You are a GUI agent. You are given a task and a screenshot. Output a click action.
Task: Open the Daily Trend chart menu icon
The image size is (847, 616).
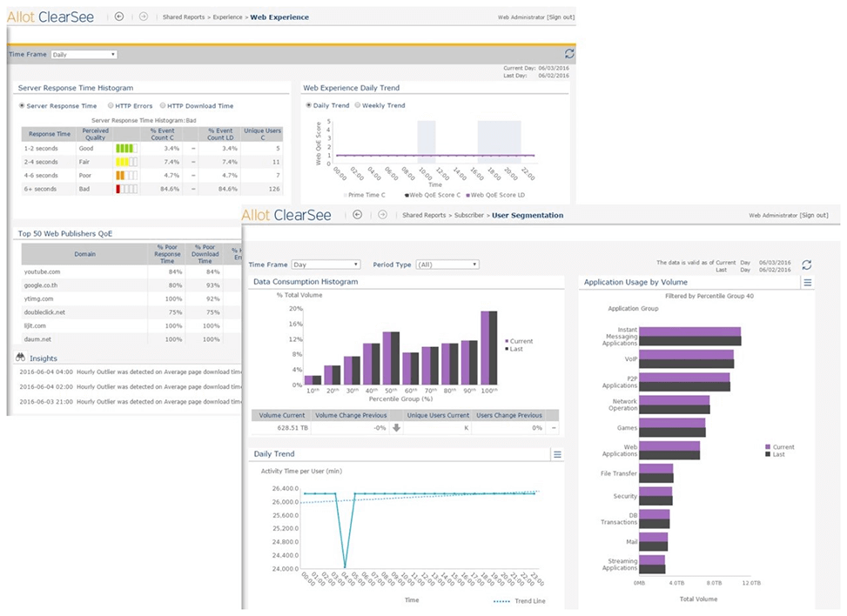point(558,454)
